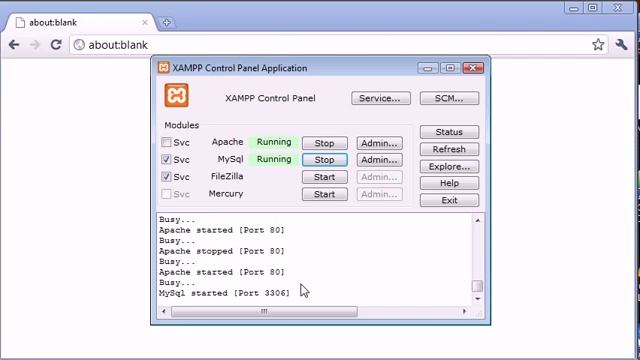The height and width of the screenshot is (360, 640).
Task: Click the Mercury module name
Action: tap(226, 194)
